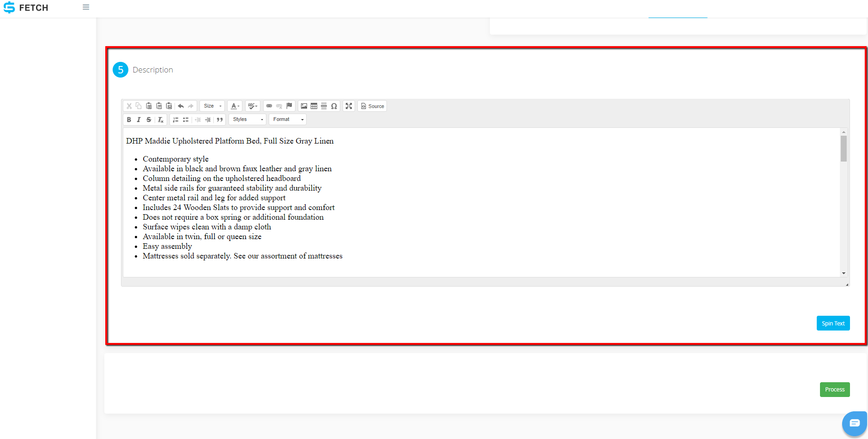The image size is (868, 439).
Task: Insert a horizontal line
Action: [x=324, y=106]
